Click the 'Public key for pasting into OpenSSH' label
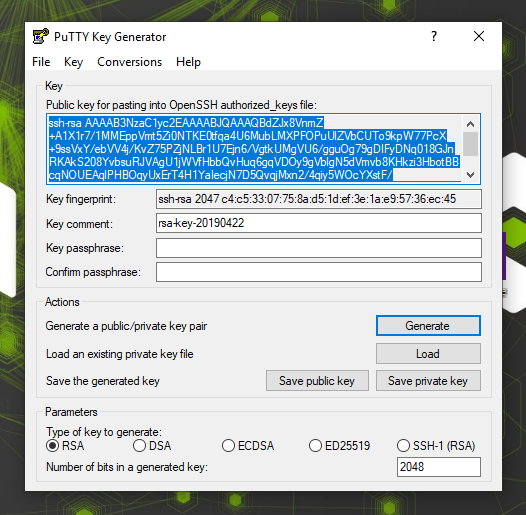 (x=181, y=105)
